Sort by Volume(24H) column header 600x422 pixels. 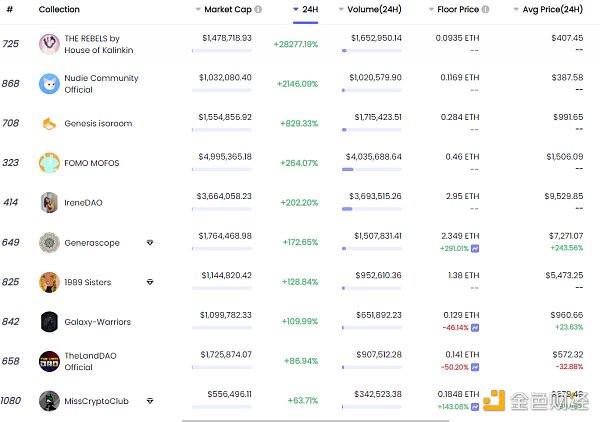click(x=376, y=9)
